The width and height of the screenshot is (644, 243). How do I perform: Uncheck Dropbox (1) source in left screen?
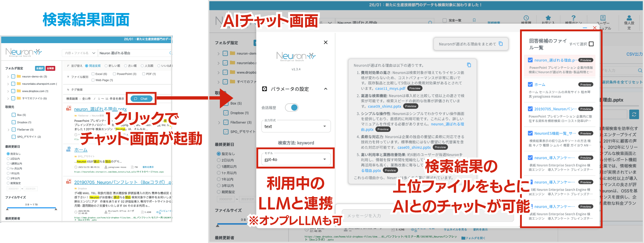pyautogui.click(x=14, y=122)
